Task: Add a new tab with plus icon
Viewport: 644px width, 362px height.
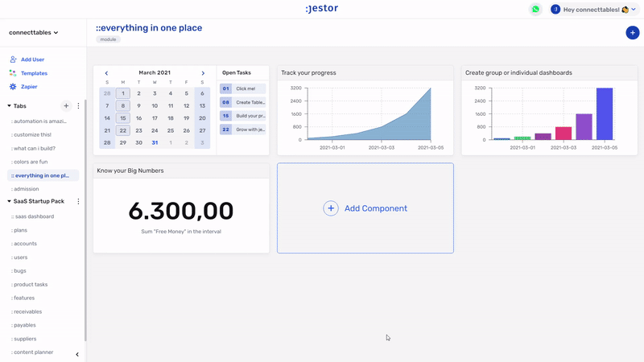Action: pos(66,106)
